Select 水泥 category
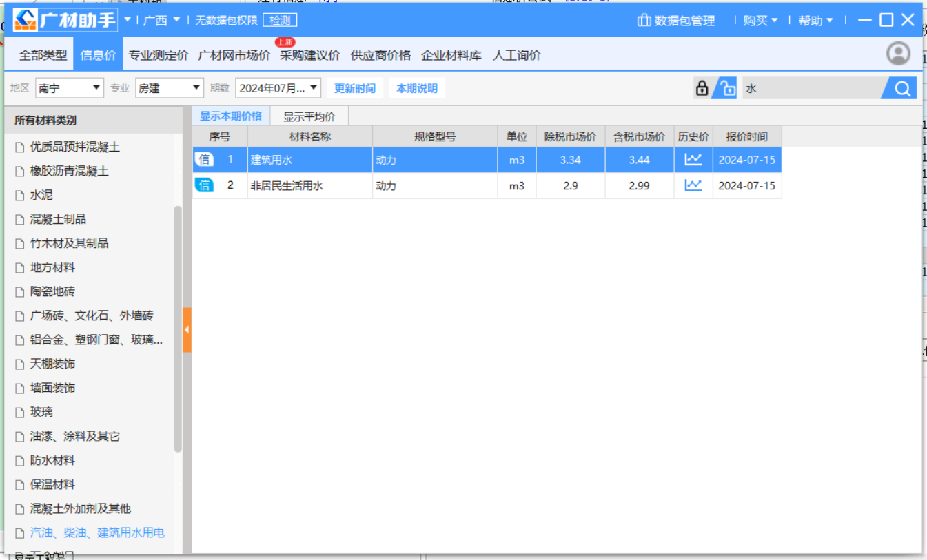The height and width of the screenshot is (560, 927). coord(41,195)
